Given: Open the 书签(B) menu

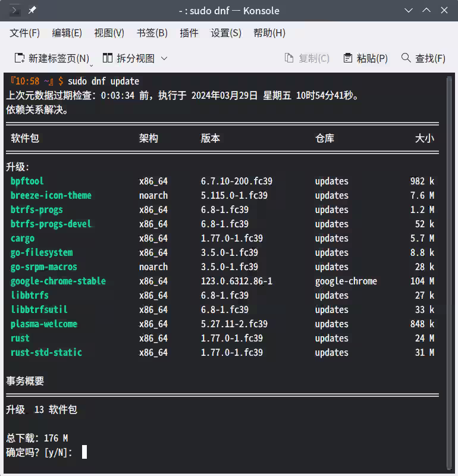Looking at the screenshot, I should click(x=152, y=33).
